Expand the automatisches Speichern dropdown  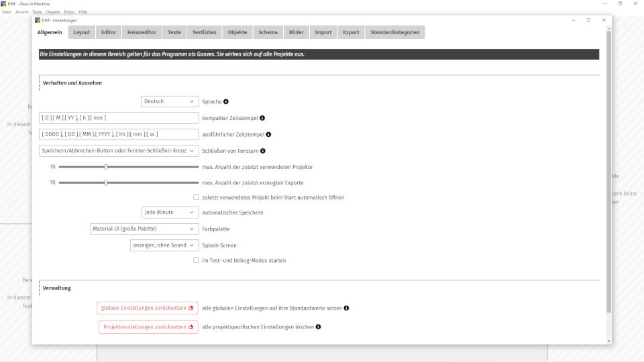coord(170,213)
